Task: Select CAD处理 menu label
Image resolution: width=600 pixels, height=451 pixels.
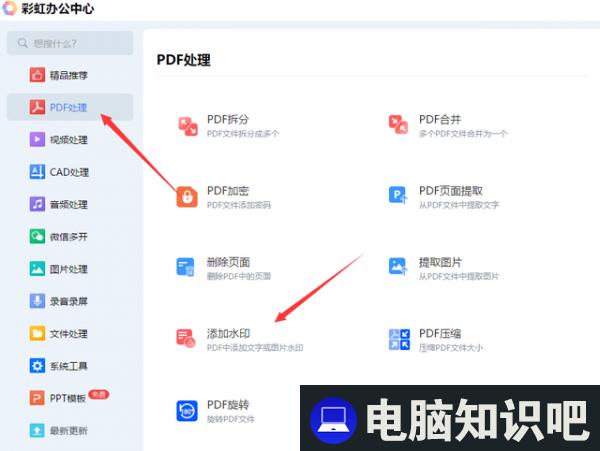Action: tap(69, 172)
